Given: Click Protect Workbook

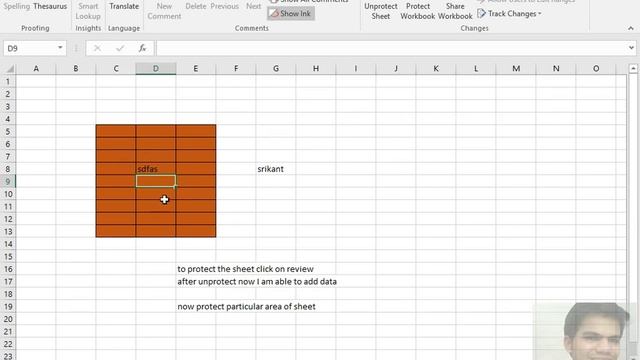Looking at the screenshot, I should pos(418,11).
